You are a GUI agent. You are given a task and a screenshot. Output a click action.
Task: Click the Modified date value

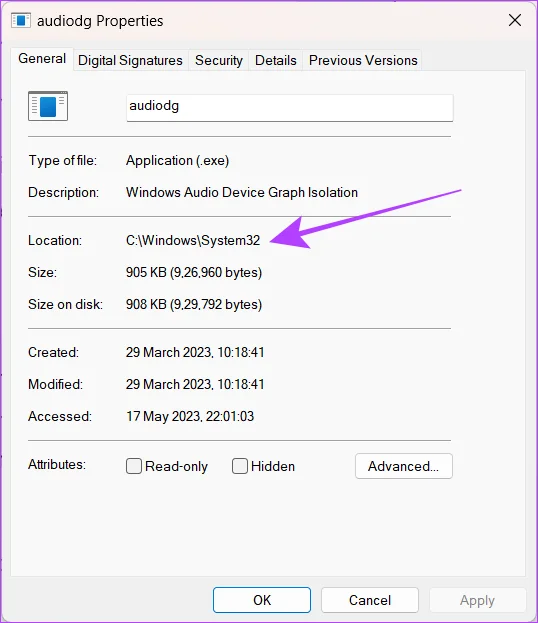pos(195,384)
